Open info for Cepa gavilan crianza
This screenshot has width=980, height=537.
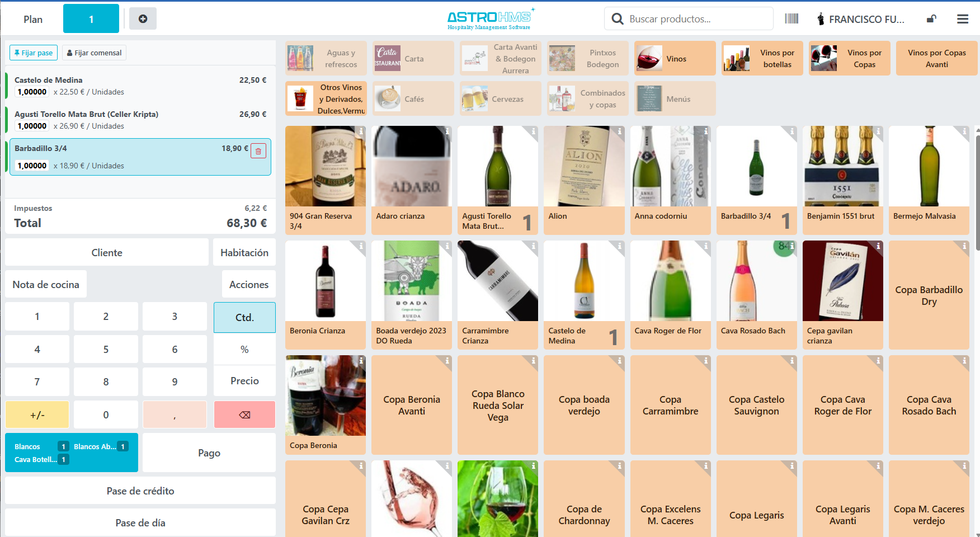pos(878,246)
